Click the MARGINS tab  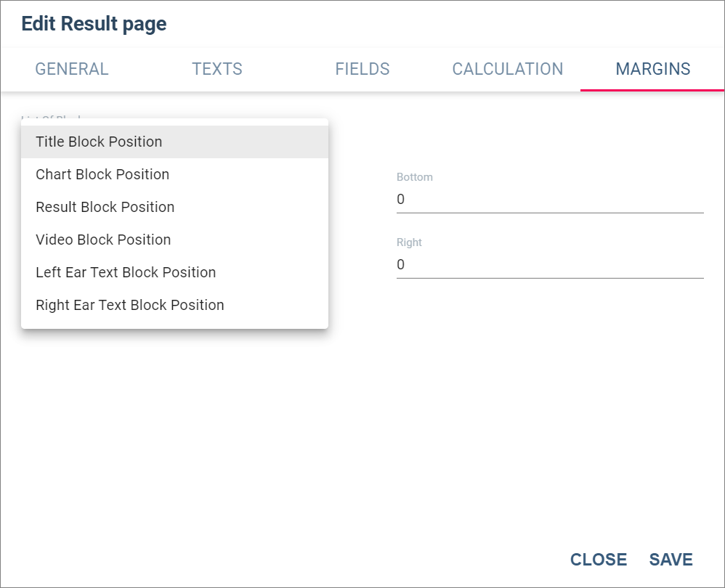(652, 69)
